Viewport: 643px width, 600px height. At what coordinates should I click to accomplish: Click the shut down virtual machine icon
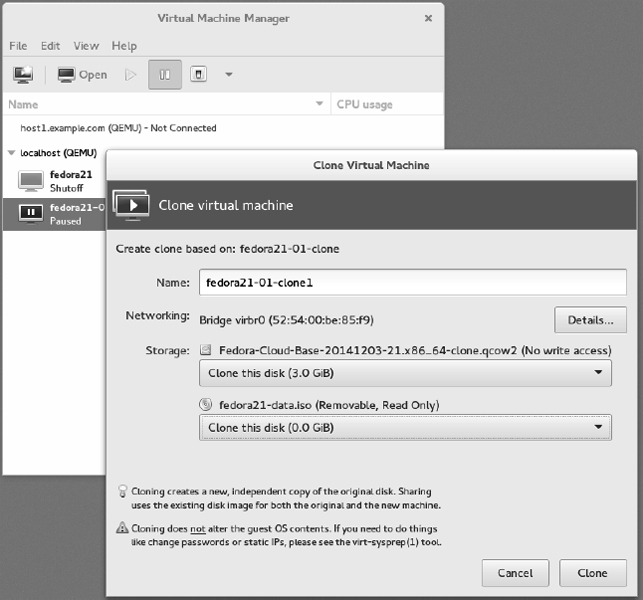(198, 75)
